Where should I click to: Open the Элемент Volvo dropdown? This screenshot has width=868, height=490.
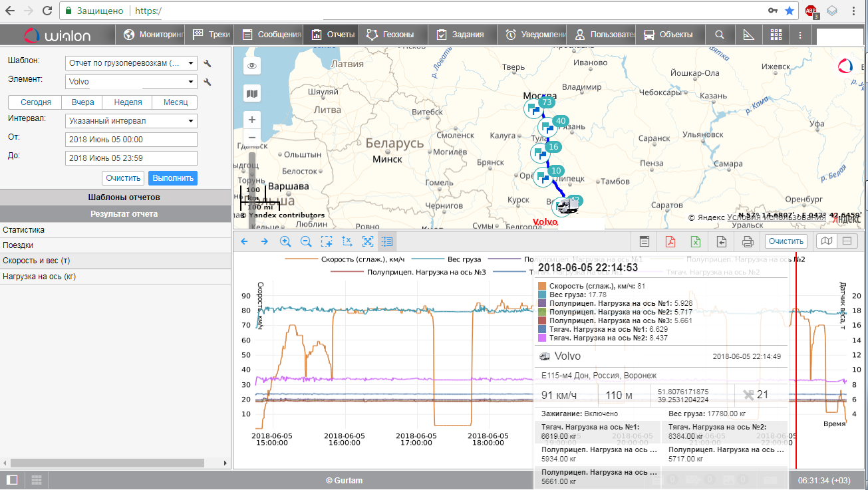[131, 82]
